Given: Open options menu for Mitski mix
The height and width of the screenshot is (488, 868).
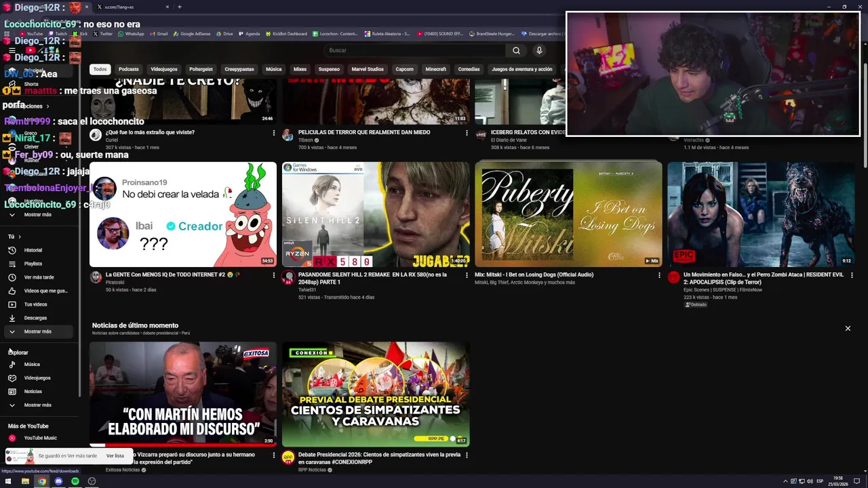Looking at the screenshot, I should (659, 275).
